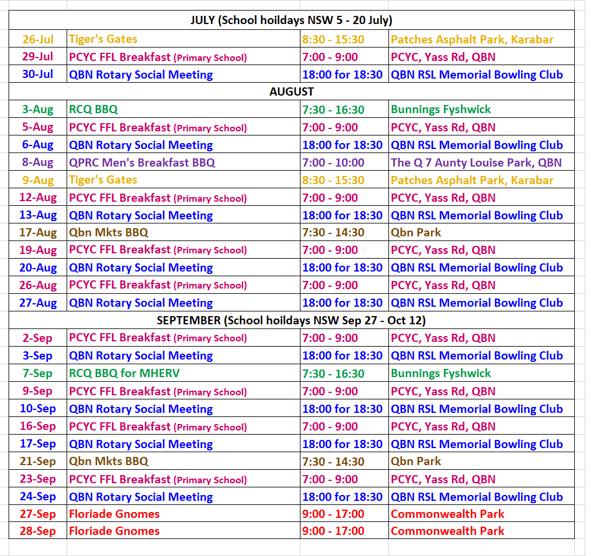Select RCQ BBQ for MHERV cell
This screenshot has height=556, width=591.
[x=184, y=373]
